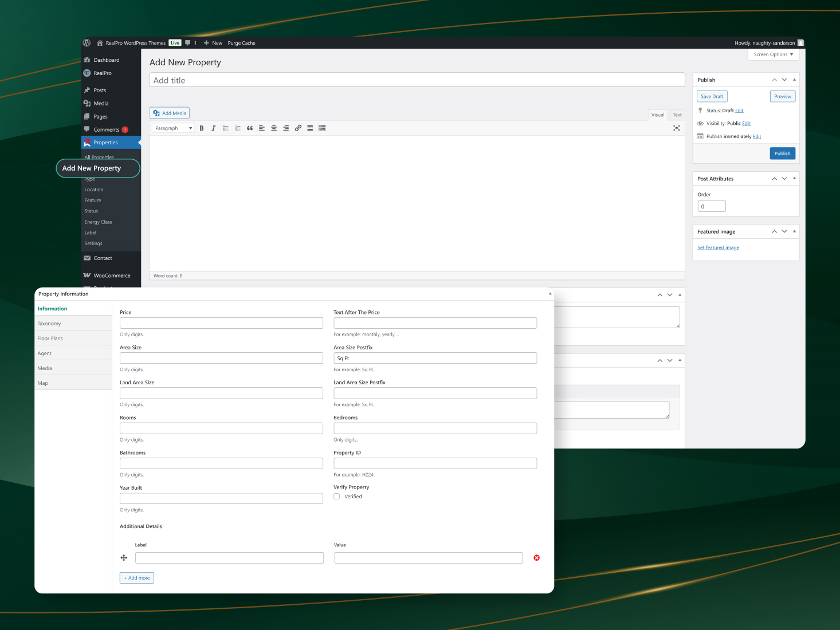The height and width of the screenshot is (630, 840).
Task: Insert a bulleted list
Action: pos(226,128)
